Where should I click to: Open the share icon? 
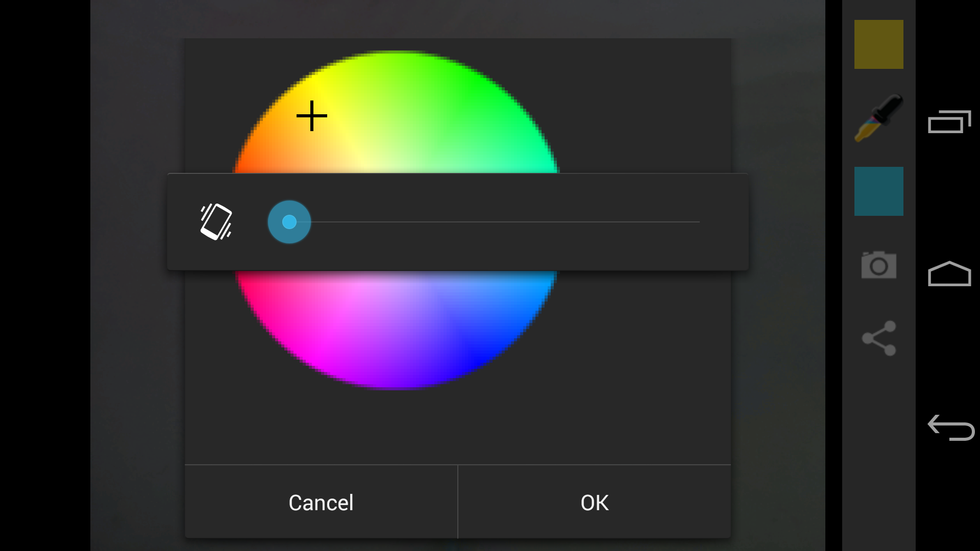coord(878,338)
